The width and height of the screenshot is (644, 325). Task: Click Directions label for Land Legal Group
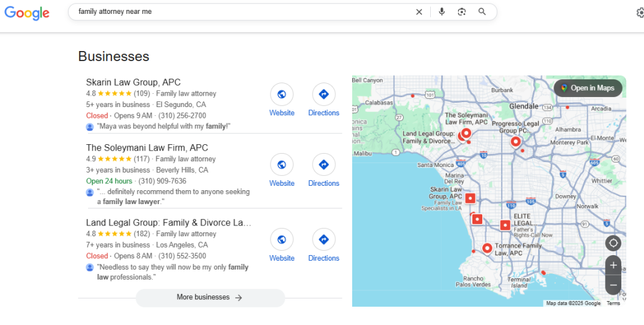tap(324, 258)
